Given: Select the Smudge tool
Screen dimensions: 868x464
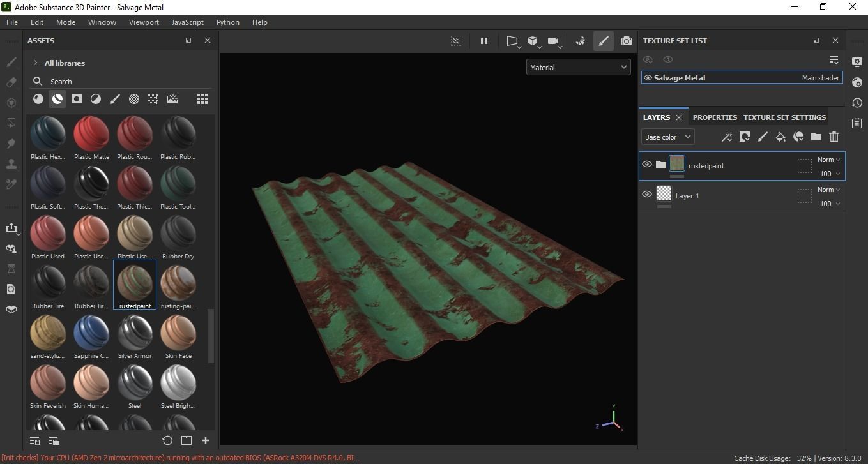Looking at the screenshot, I should [x=11, y=144].
